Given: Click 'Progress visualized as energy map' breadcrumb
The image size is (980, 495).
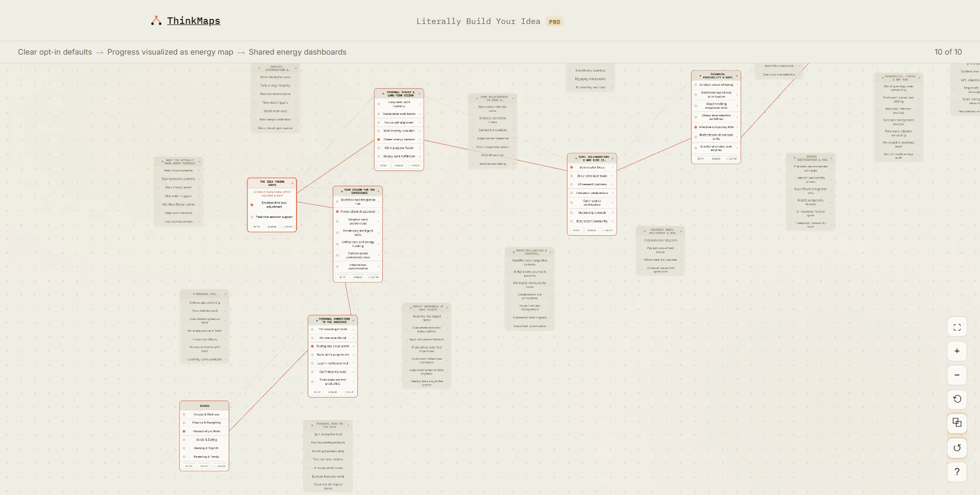Looking at the screenshot, I should tap(170, 52).
